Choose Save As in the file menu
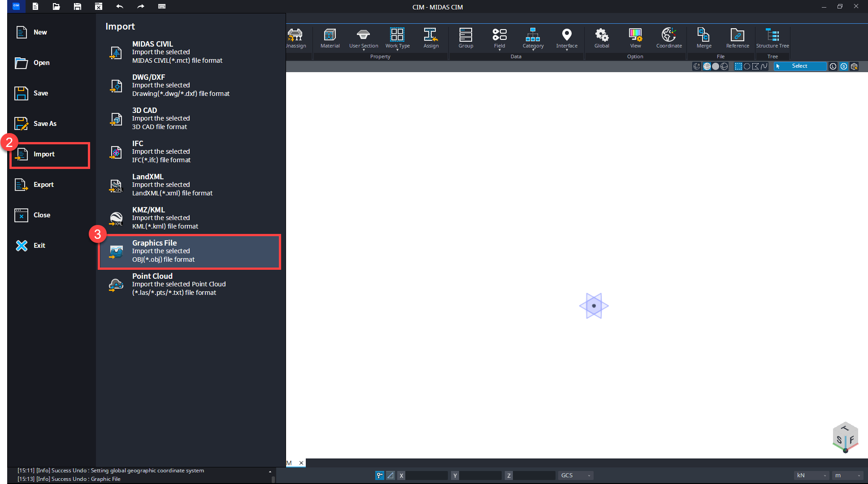Image resolution: width=868 pixels, height=484 pixels. pos(51,124)
